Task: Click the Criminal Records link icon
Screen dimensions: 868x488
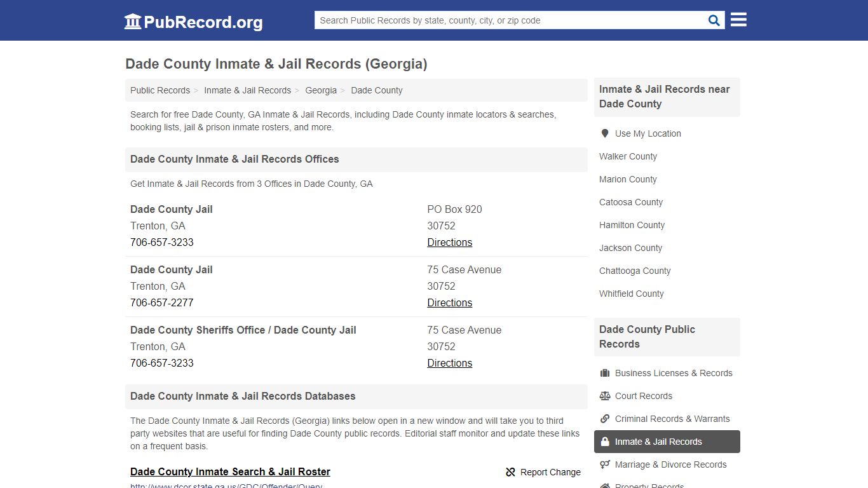Action: 605,419
